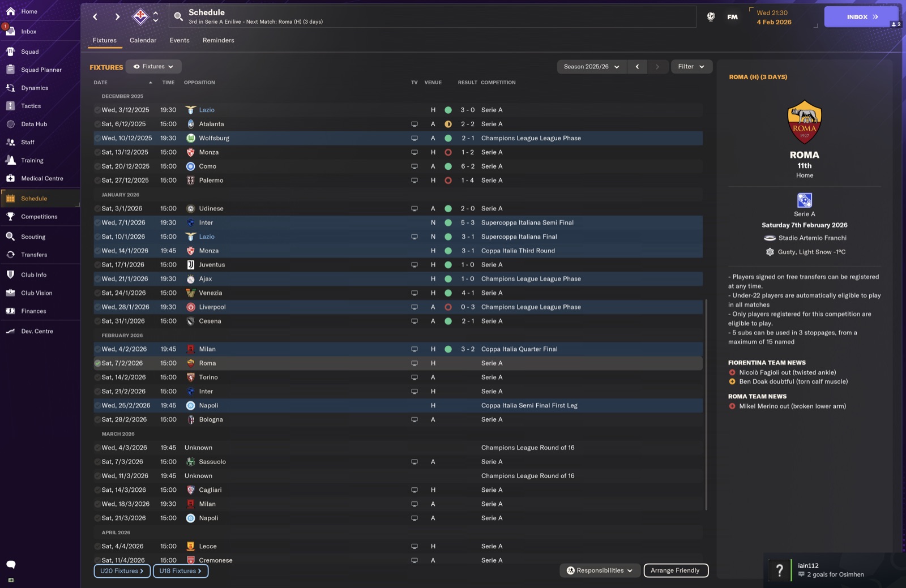906x588 pixels.
Task: Click the red loss indicator for Liverpool
Action: pos(448,307)
